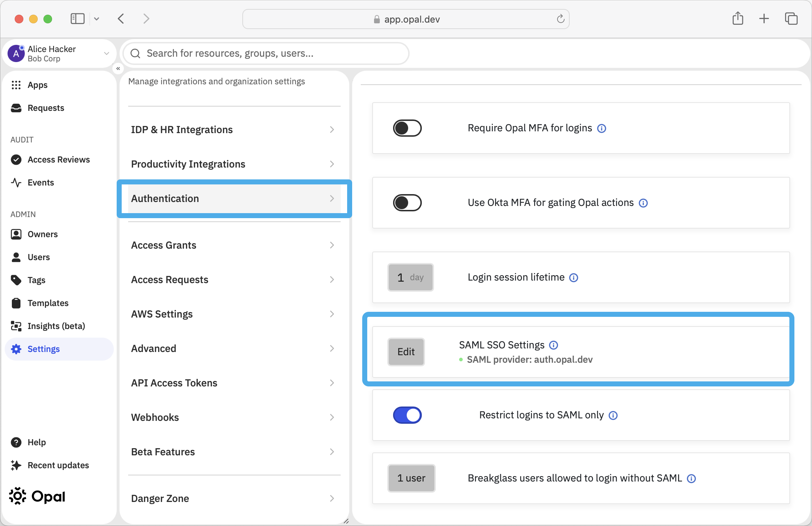Viewport: 812px width, 526px height.
Task: Toggle the Safari sidebar icon
Action: [x=77, y=19]
